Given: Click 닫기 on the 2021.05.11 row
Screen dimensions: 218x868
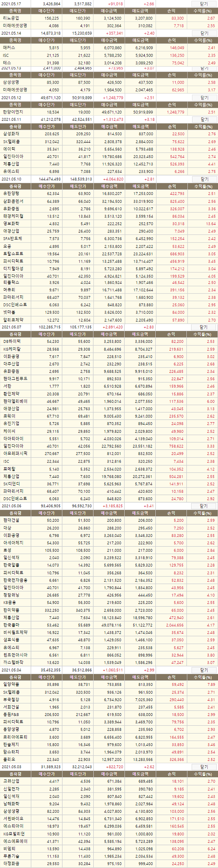Looking at the screenshot, I should coord(204,119).
